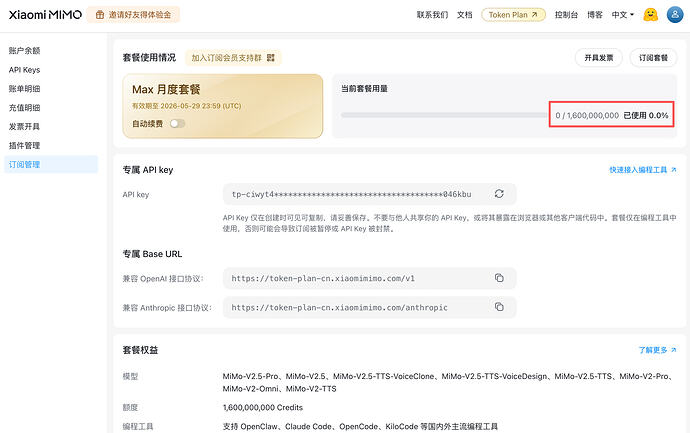Screen dimensions: 690x433
Task: Open the 博客 blog link
Action: (x=595, y=15)
